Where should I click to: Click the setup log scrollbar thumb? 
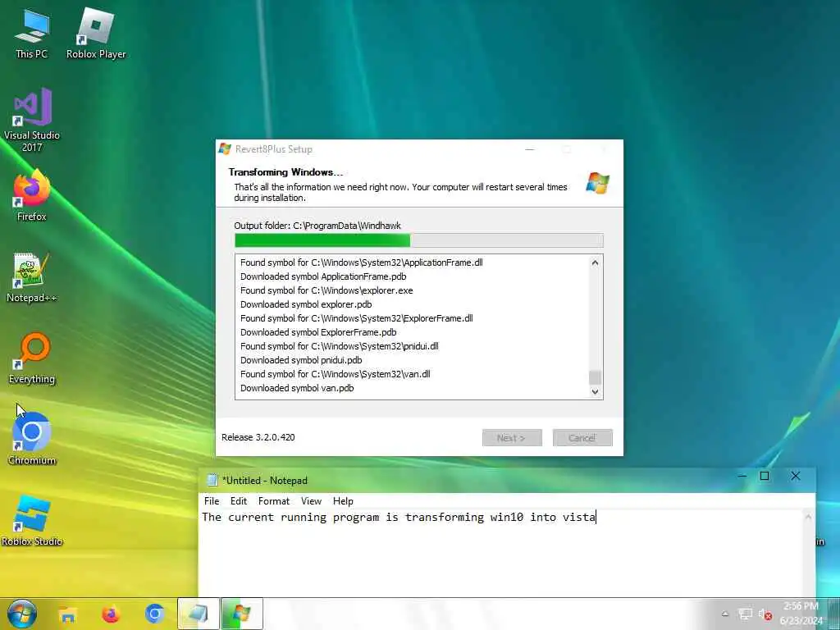click(595, 377)
